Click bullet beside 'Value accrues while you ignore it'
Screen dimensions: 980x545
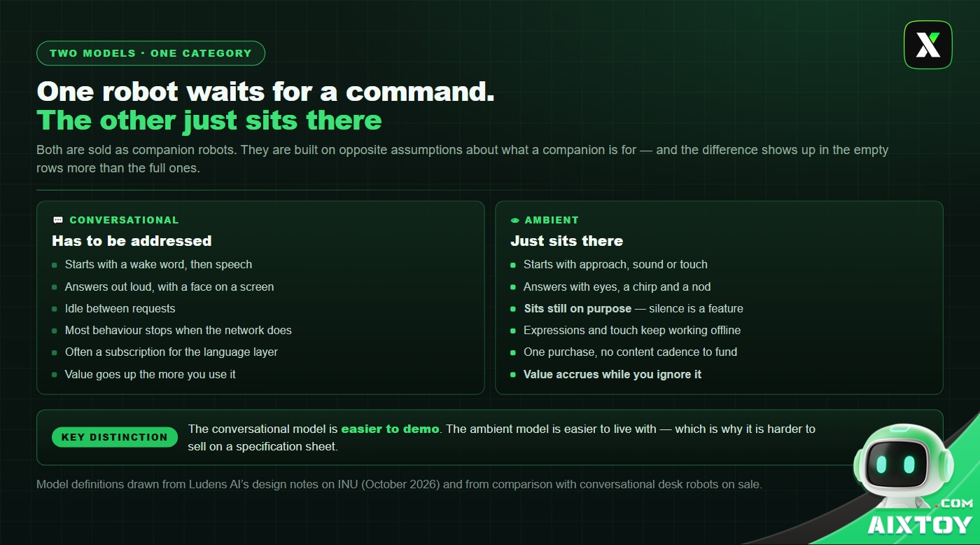coord(513,375)
